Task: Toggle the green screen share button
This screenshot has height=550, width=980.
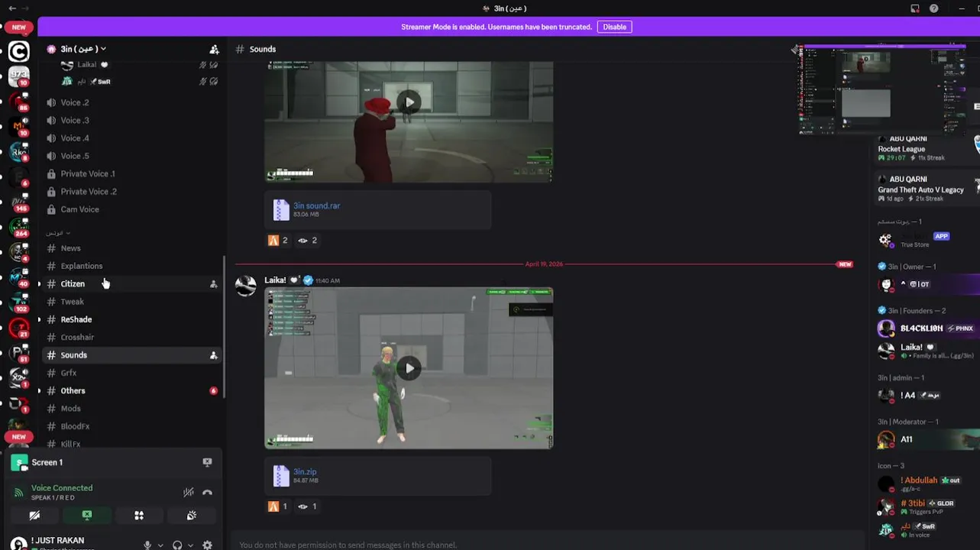Action: (86, 516)
